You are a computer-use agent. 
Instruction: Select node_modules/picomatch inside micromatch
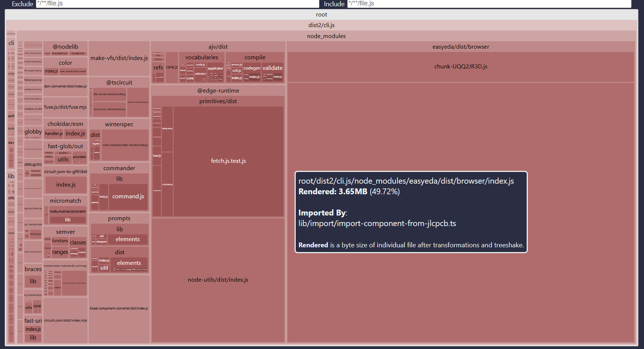[68, 211]
